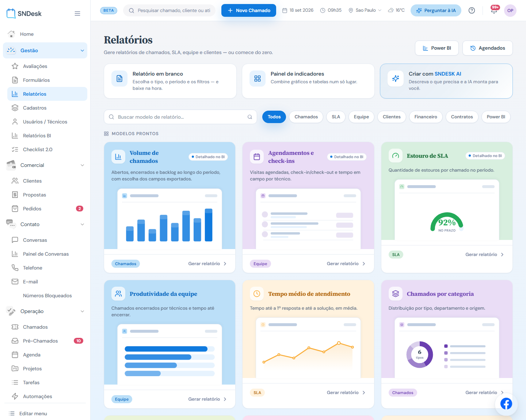Open Propostas in the sidebar
526x420 pixels.
pos(47,195)
